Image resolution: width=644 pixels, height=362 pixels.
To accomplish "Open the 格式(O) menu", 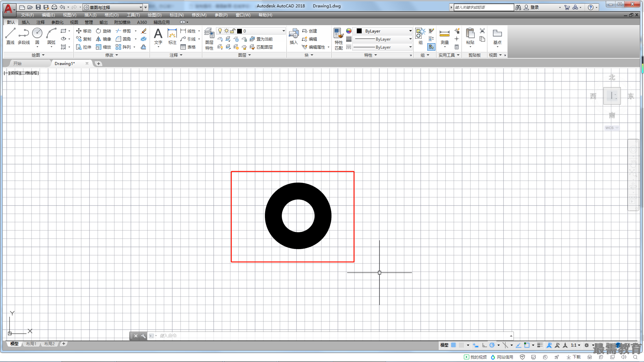I will click(x=111, y=15).
